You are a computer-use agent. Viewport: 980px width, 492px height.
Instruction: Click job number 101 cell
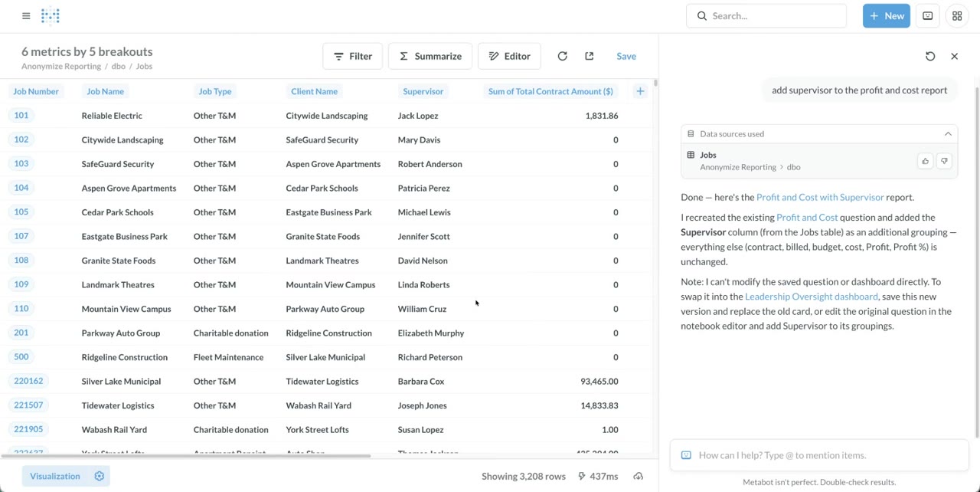click(x=21, y=116)
